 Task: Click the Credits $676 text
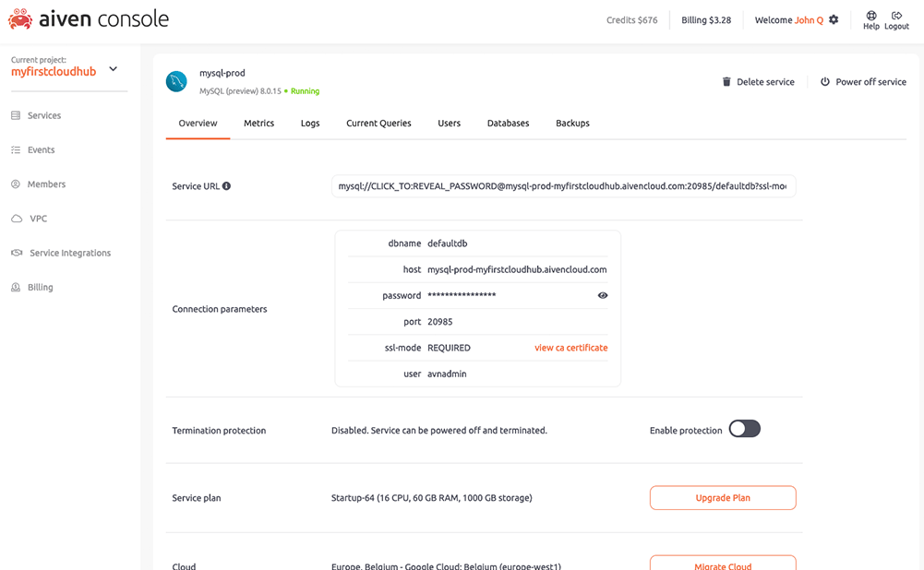click(631, 20)
